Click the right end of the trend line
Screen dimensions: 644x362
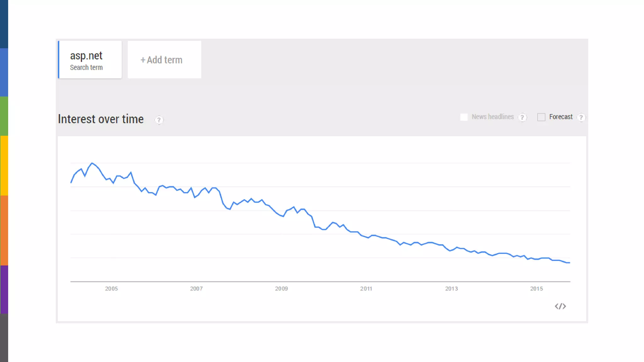pyautogui.click(x=569, y=263)
